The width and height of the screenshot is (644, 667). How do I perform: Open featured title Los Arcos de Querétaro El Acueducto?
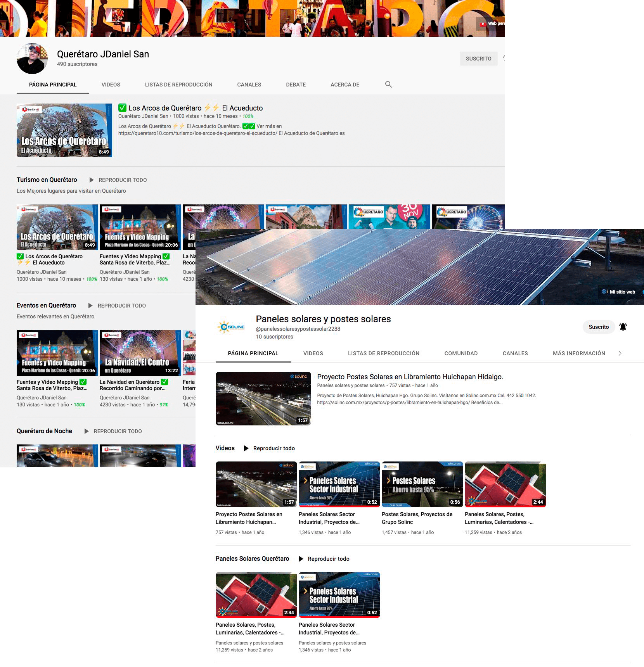click(x=190, y=108)
